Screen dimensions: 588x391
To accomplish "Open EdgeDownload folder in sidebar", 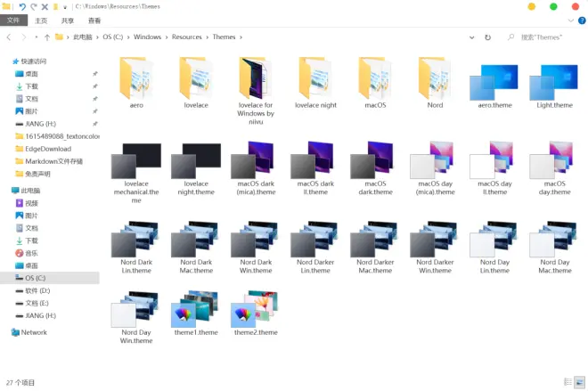I will tap(48, 149).
